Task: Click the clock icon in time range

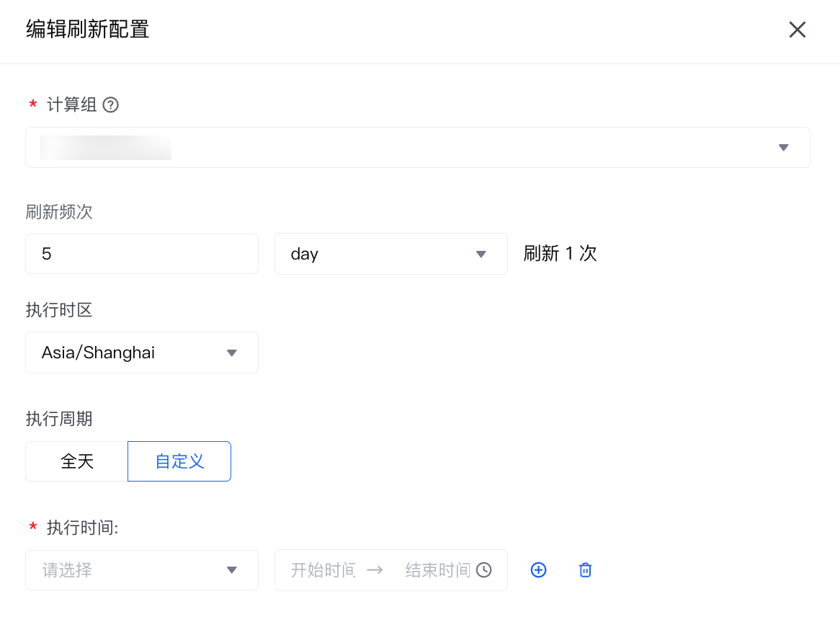Action: click(x=484, y=570)
